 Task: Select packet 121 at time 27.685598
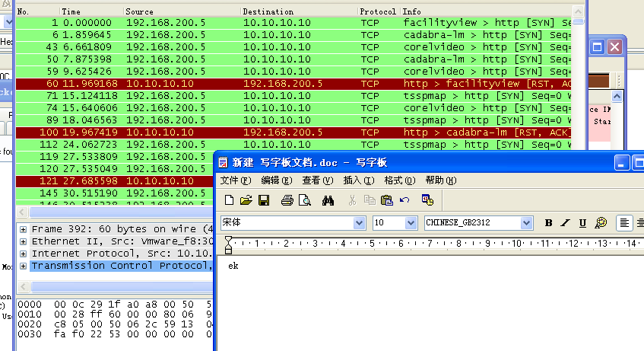pos(115,181)
